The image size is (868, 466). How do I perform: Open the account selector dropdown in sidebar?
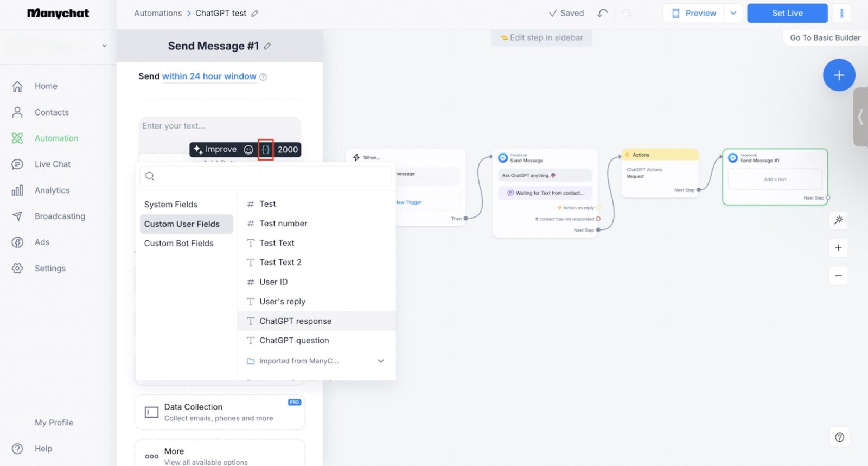coord(104,46)
